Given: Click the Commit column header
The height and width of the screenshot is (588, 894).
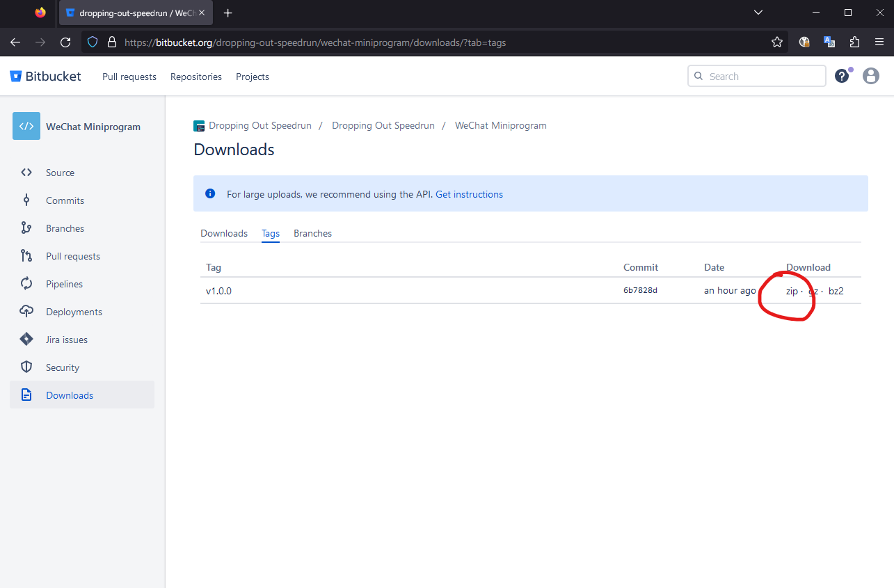Looking at the screenshot, I should tap(641, 267).
